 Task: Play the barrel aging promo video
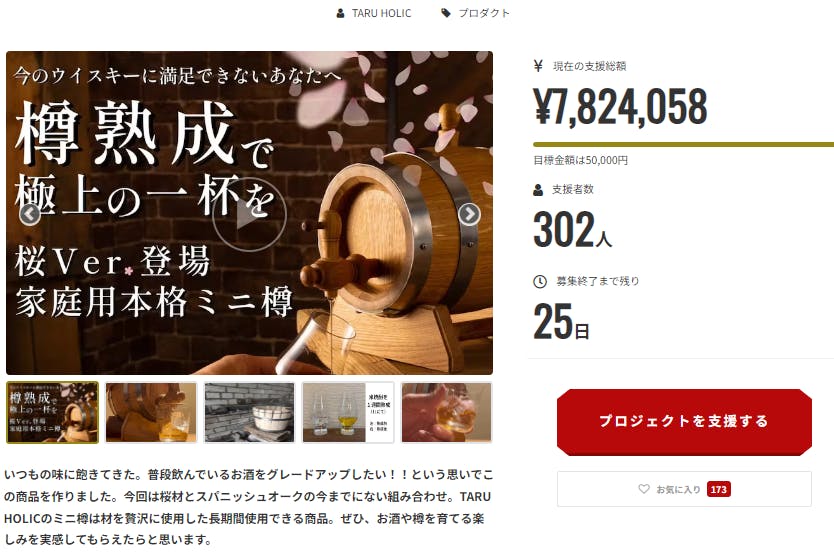[x=249, y=215]
